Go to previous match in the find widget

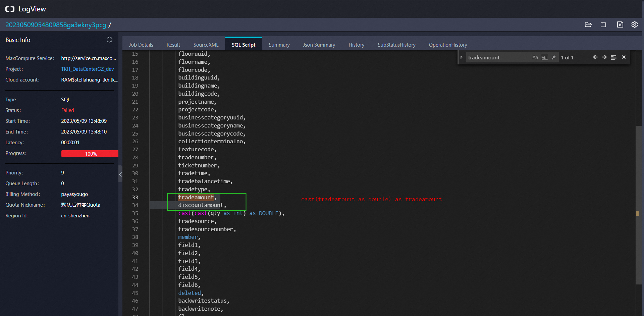[595, 57]
